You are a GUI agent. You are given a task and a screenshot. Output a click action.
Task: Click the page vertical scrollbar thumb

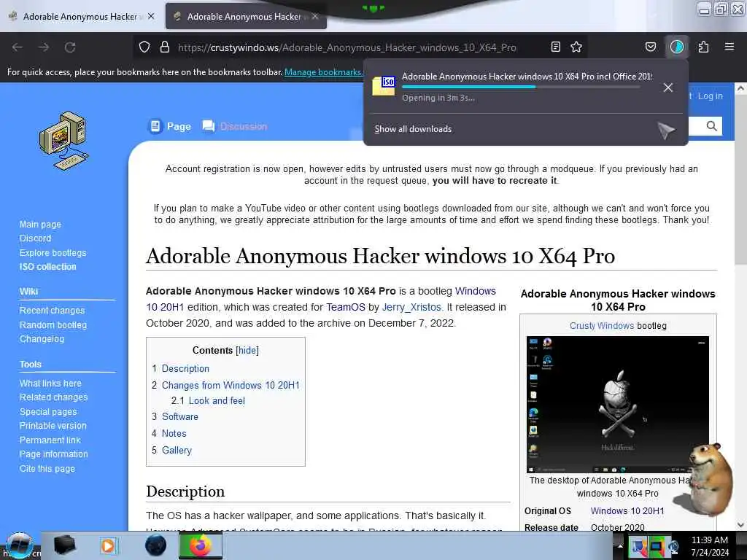click(740, 181)
